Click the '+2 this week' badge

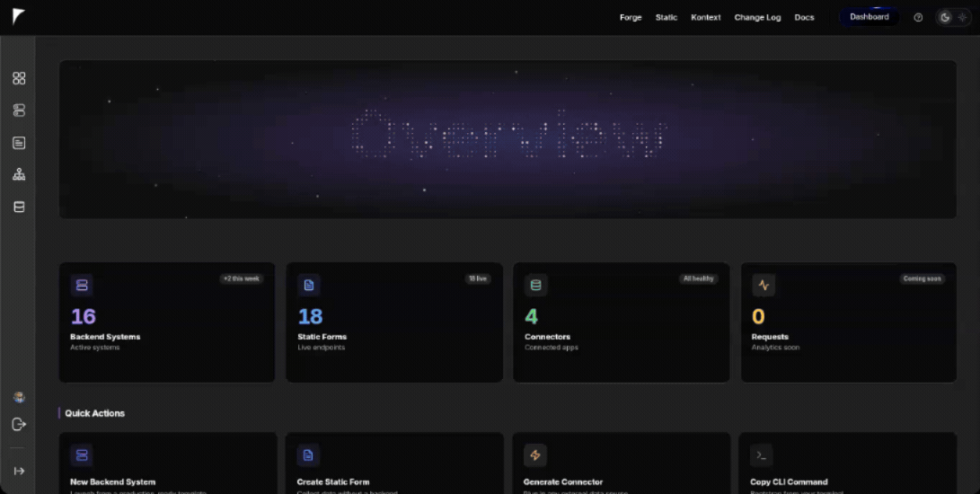pos(242,279)
